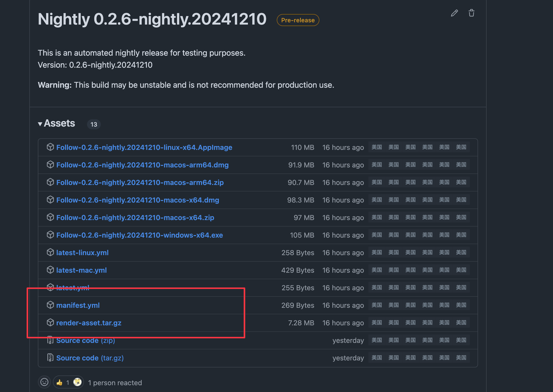Click the package icon beside render-asset.tar.gz
Screen dimensions: 553x392
click(50, 322)
